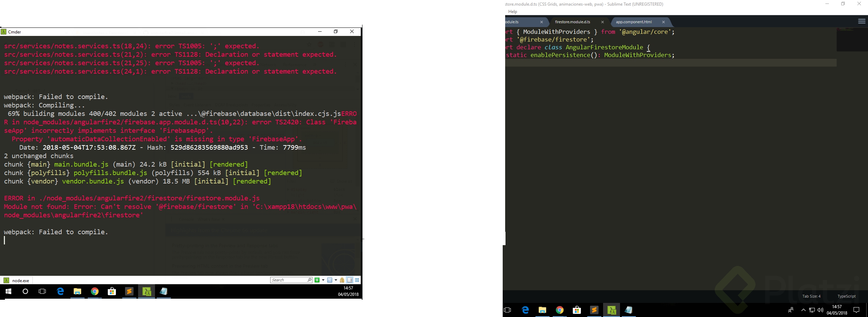Open the notepad app in the right taskbar
This screenshot has width=868, height=317.
pyautogui.click(x=629, y=310)
